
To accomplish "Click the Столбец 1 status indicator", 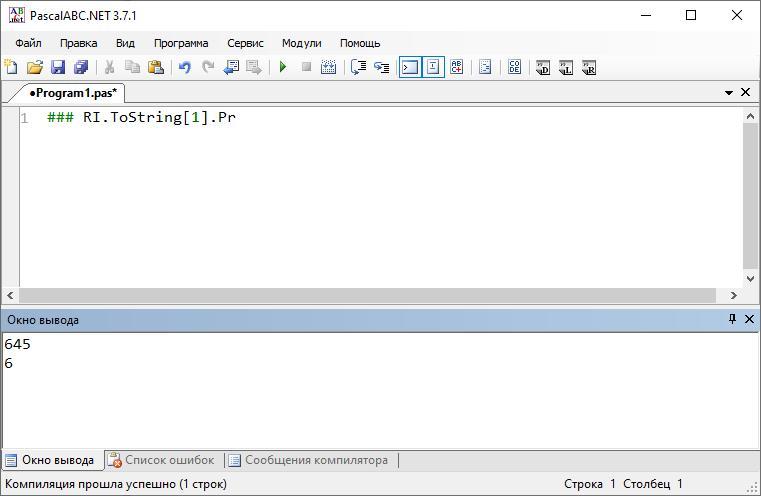I will [653, 484].
